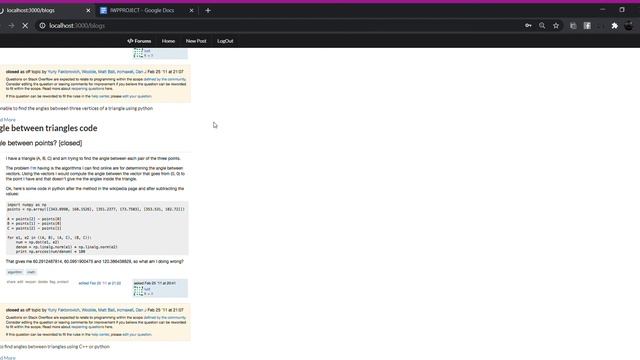The image size is (640, 360).
Task: Click the extension icon left of Facebook icon
Action: pos(573,25)
